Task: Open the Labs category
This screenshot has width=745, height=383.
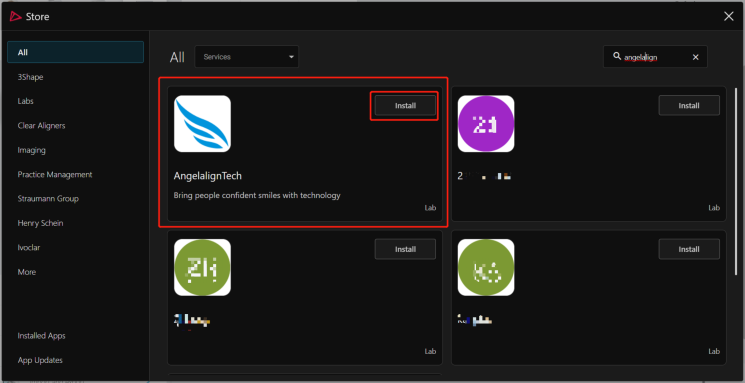Action: [x=26, y=101]
